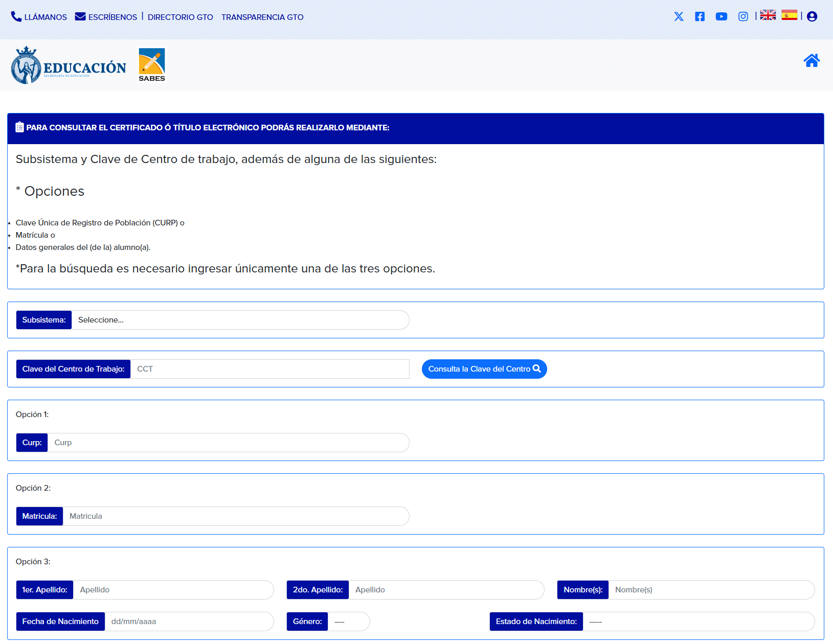
Task: Select the Spanish flag language icon
Action: tap(789, 15)
